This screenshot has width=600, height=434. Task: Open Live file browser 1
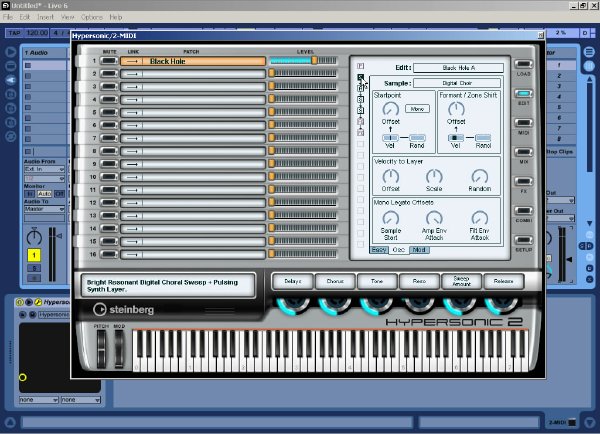click(11, 94)
